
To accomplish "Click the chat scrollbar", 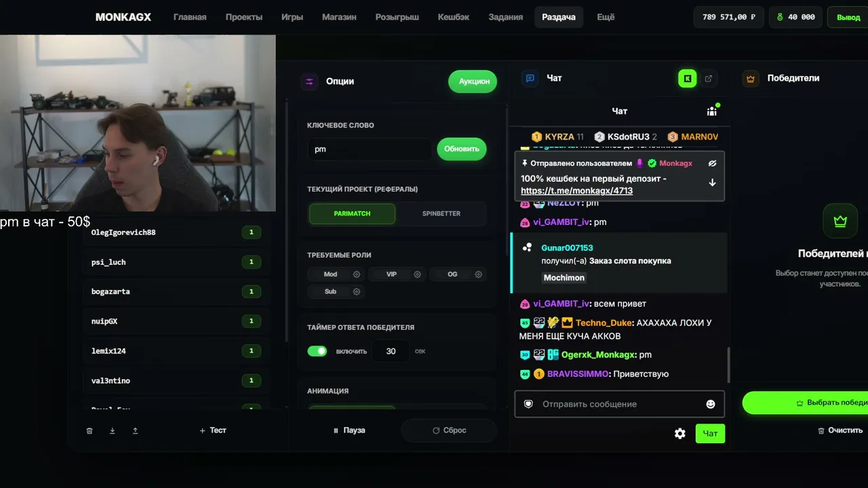I will click(729, 365).
